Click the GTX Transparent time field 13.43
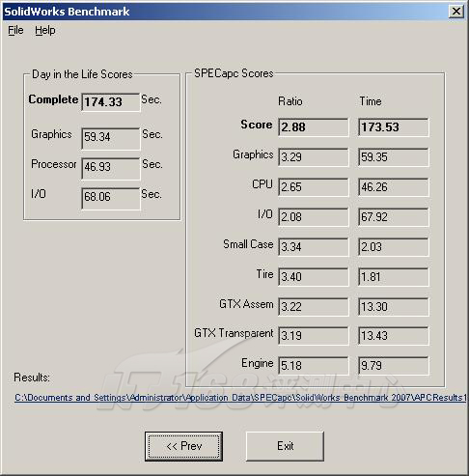 tap(394, 336)
